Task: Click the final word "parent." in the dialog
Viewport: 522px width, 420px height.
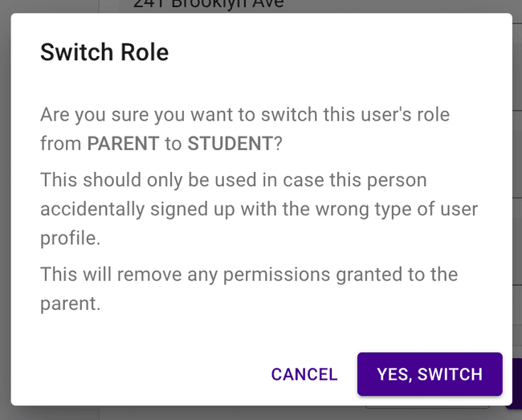Action: pos(70,304)
